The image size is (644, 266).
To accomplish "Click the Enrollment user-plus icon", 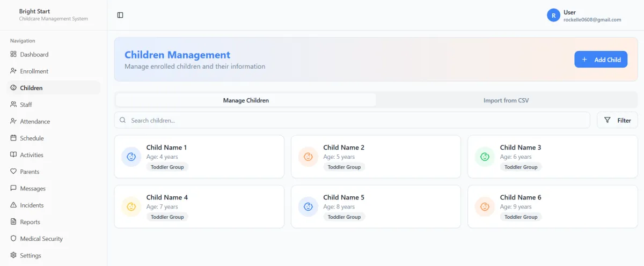I will pyautogui.click(x=13, y=71).
